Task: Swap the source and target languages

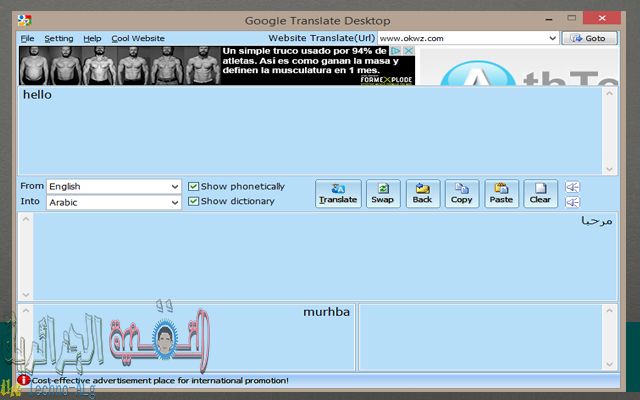Action: point(382,193)
